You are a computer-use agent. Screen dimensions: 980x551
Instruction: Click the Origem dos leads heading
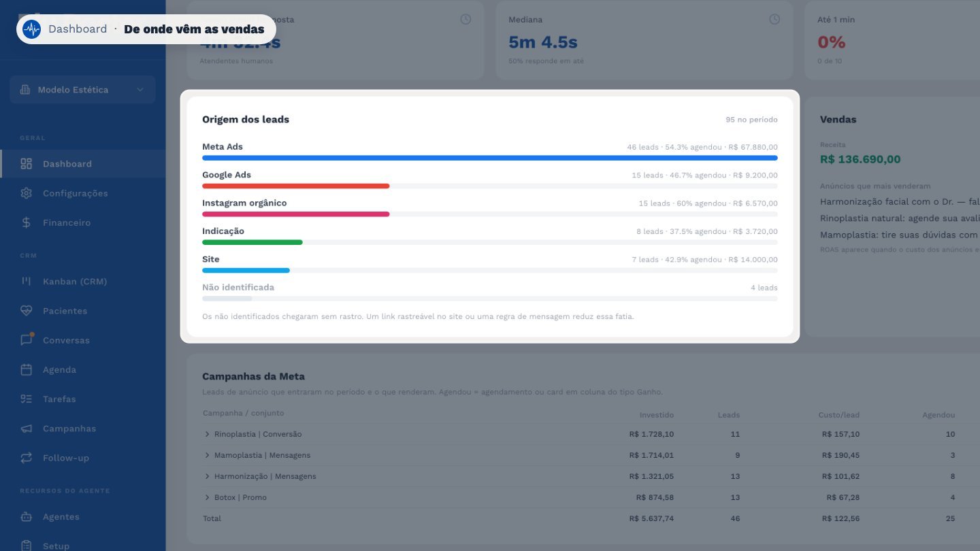pyautogui.click(x=246, y=119)
